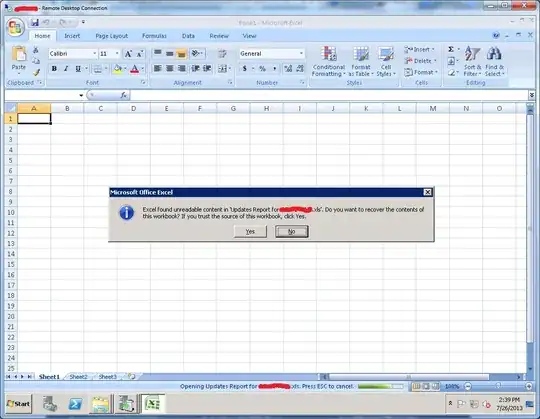Click the Grow Font icon
The image size is (540, 419).
point(128,54)
